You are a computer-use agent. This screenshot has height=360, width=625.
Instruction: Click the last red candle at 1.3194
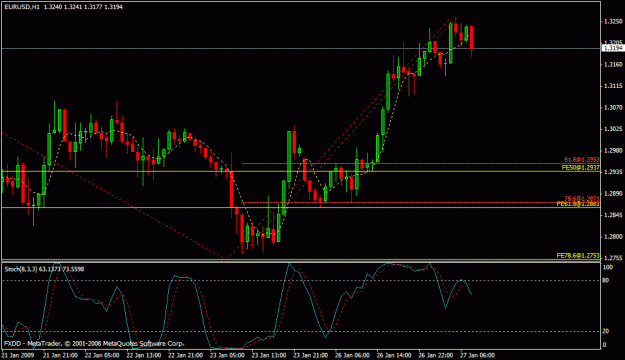pyautogui.click(x=472, y=38)
